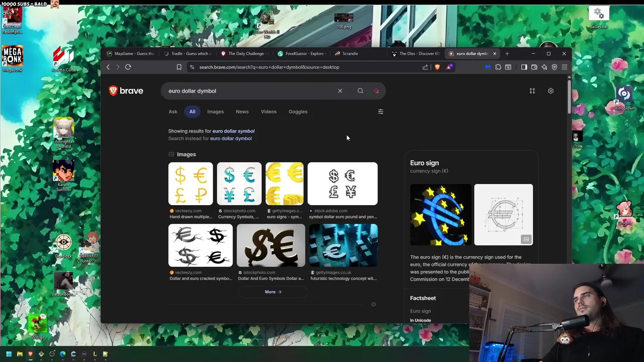Open the vecteezy hand drawn currency image

pyautogui.click(x=191, y=184)
